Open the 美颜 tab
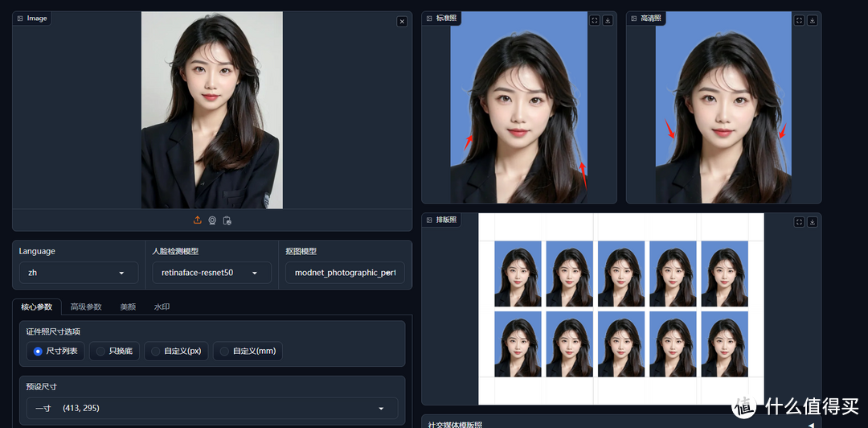Image resolution: width=868 pixels, height=428 pixels. 128,307
